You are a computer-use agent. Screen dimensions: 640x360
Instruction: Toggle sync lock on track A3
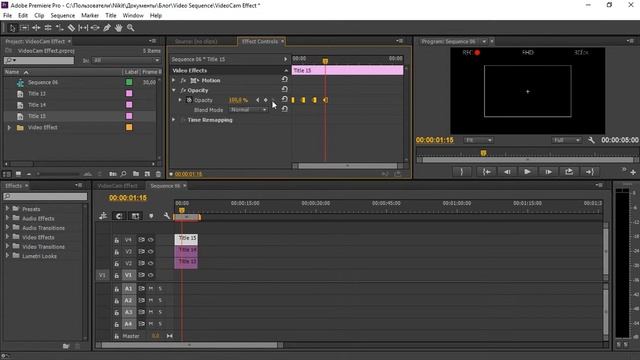coord(141,312)
